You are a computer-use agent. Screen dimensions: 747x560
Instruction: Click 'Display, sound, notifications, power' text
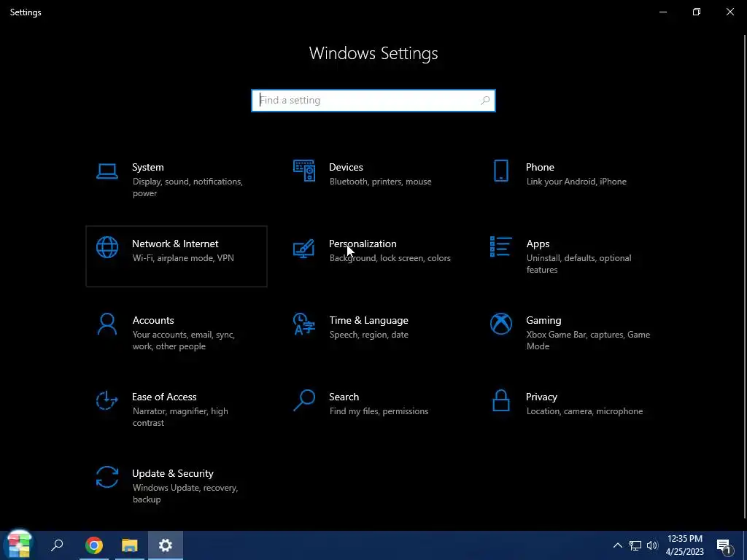click(x=187, y=187)
